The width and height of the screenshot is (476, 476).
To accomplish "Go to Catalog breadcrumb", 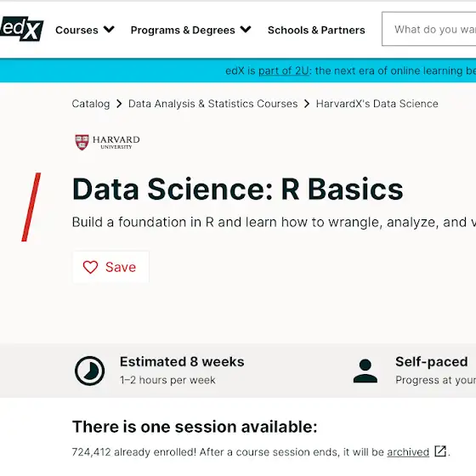I will click(91, 104).
